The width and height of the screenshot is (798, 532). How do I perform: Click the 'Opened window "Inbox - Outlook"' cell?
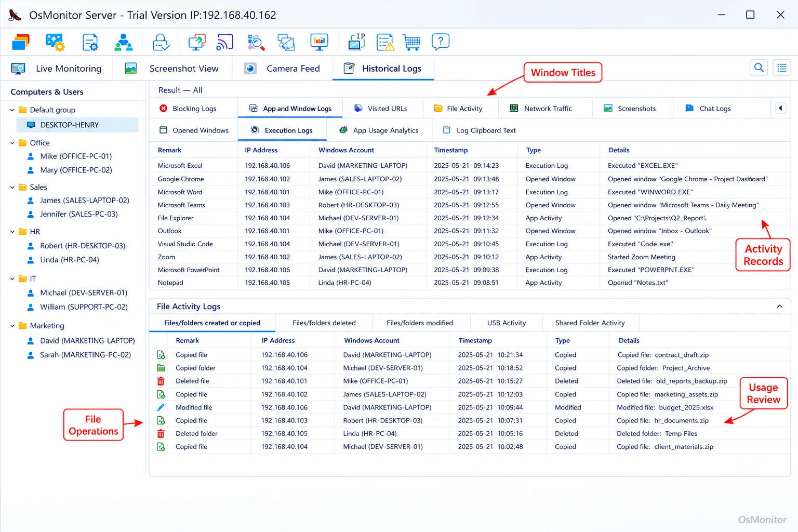click(660, 231)
